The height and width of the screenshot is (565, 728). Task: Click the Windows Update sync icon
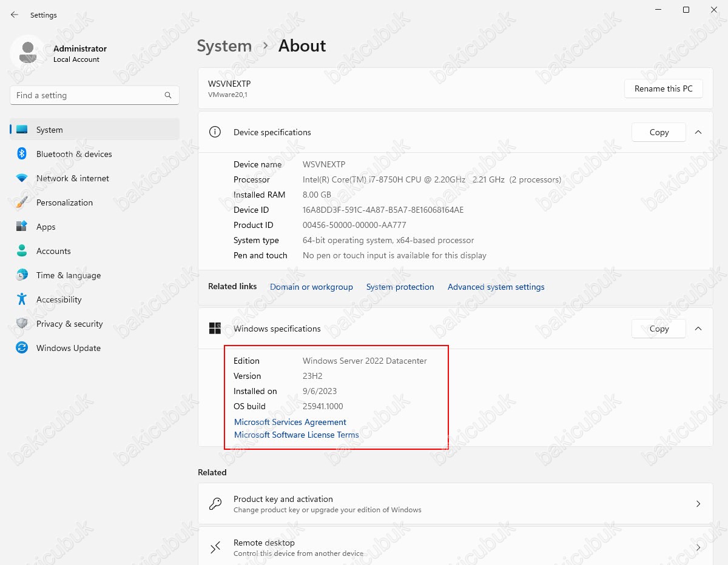point(22,348)
